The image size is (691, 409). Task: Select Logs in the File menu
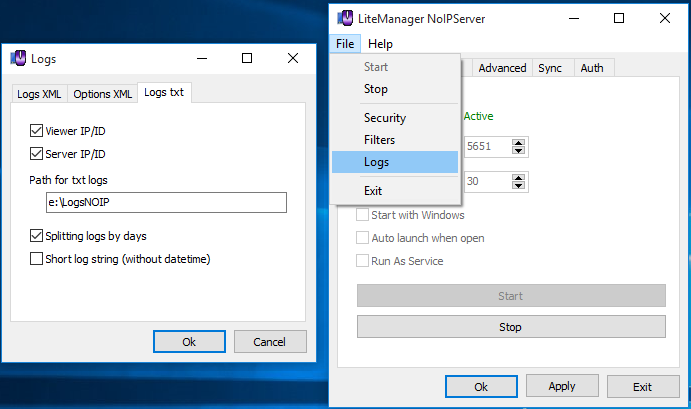point(395,162)
